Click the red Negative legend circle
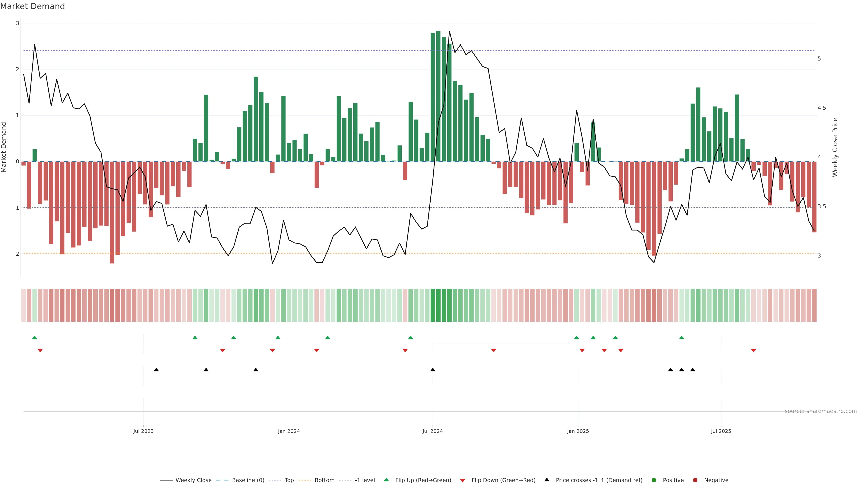 tap(695, 480)
